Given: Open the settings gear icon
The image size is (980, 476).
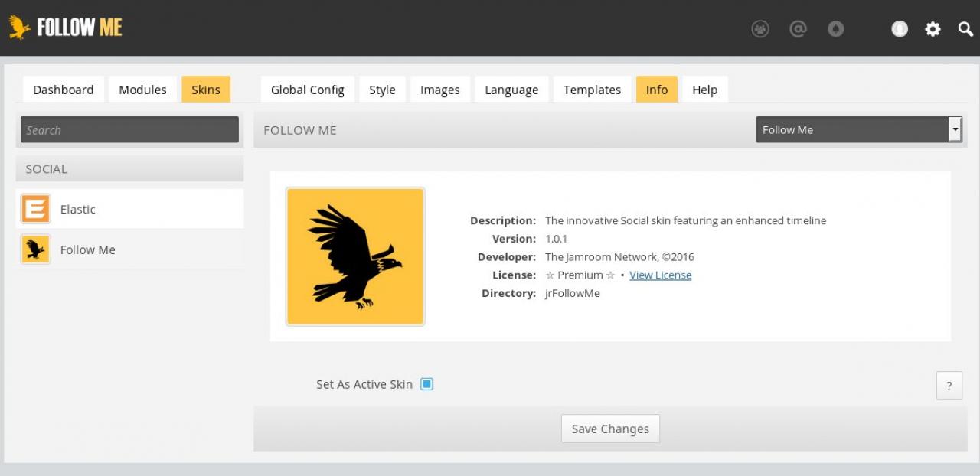Looking at the screenshot, I should pyautogui.click(x=933, y=29).
